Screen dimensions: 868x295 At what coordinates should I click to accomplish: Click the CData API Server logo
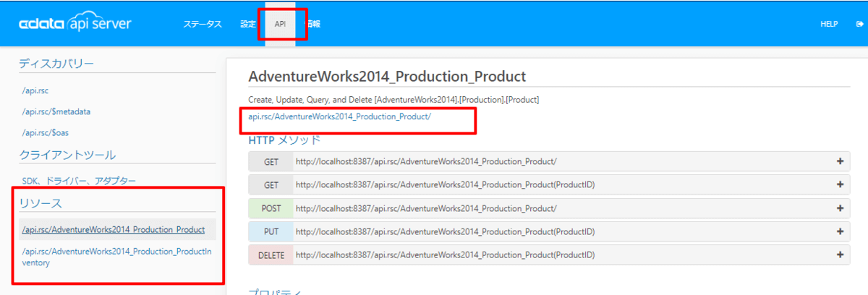pos(75,24)
